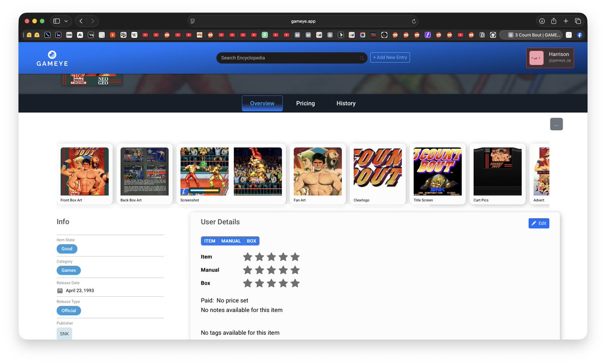Click No notes available for this item

click(242, 310)
